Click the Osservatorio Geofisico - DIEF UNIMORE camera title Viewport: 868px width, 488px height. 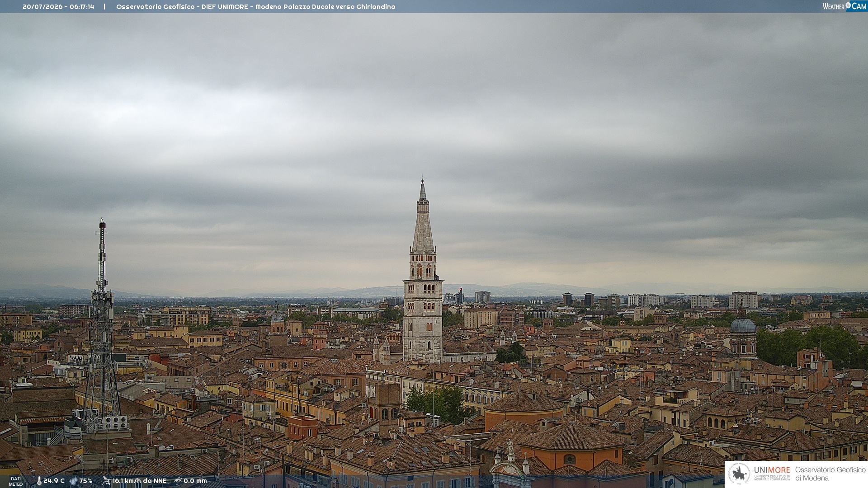[x=256, y=7]
